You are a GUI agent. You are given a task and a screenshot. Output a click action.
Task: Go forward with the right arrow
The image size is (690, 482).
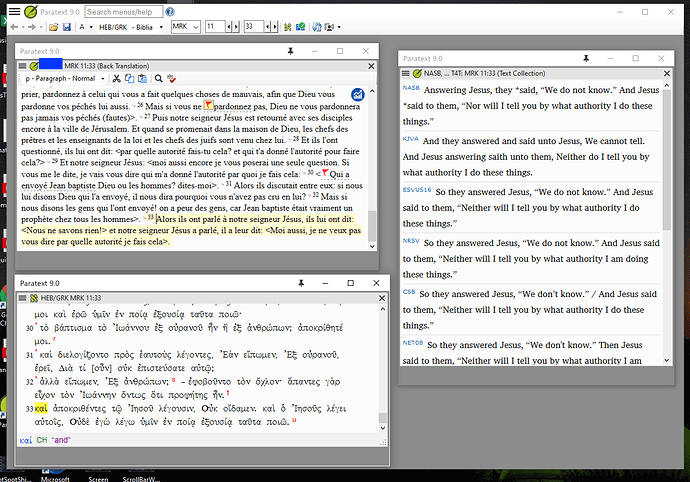tap(32, 27)
